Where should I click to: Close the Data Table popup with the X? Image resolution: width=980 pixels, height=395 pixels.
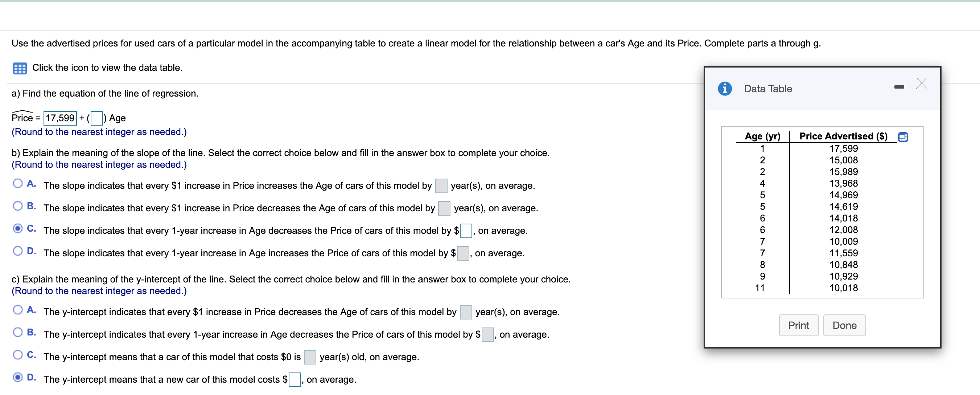[921, 84]
